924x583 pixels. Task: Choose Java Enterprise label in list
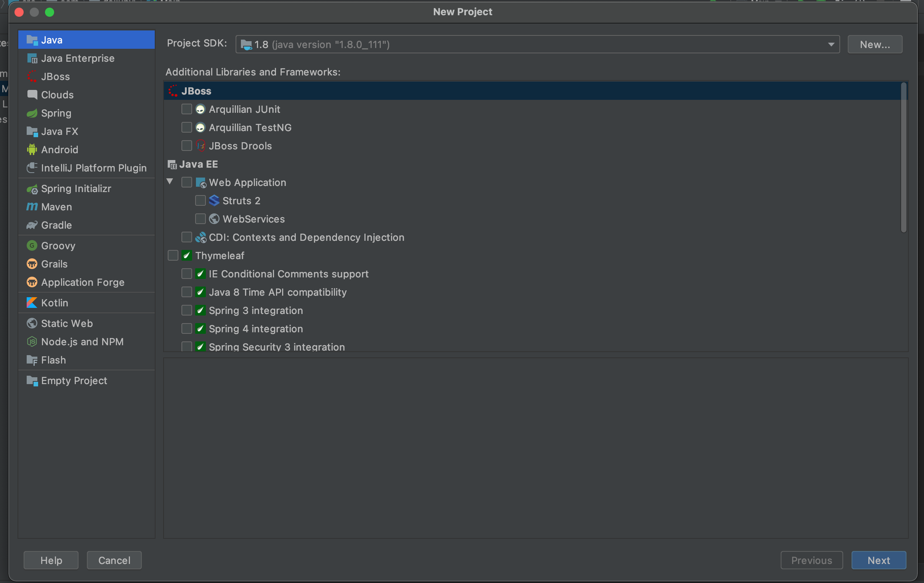(78, 58)
